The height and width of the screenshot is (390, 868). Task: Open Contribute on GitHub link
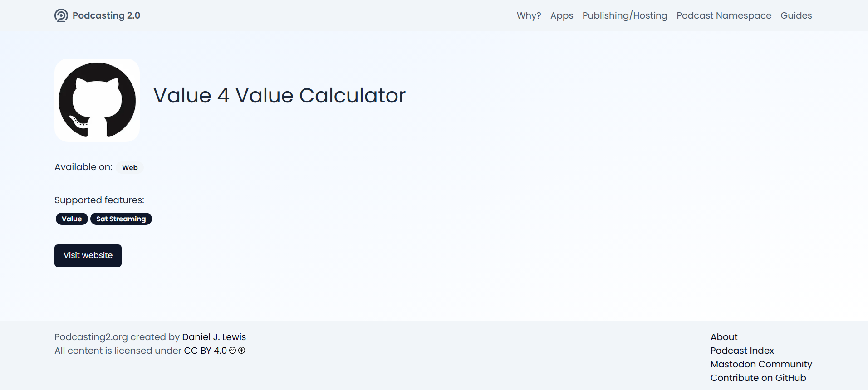[x=758, y=378]
